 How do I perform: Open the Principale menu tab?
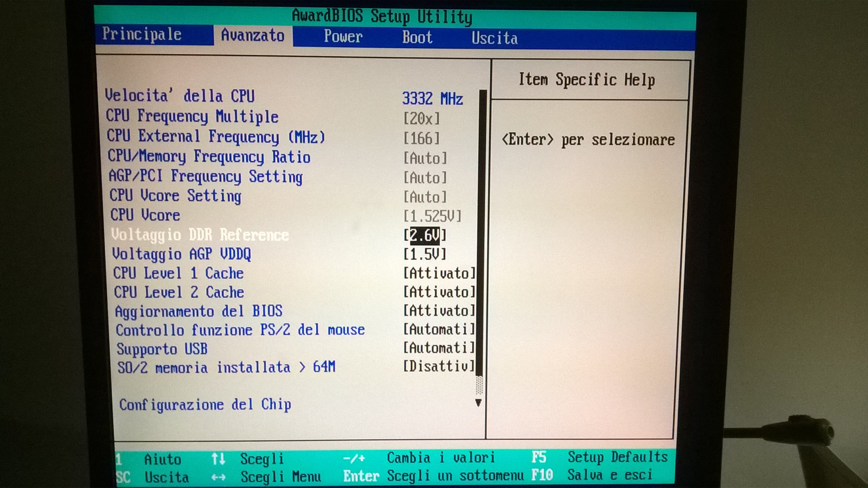[x=142, y=35]
